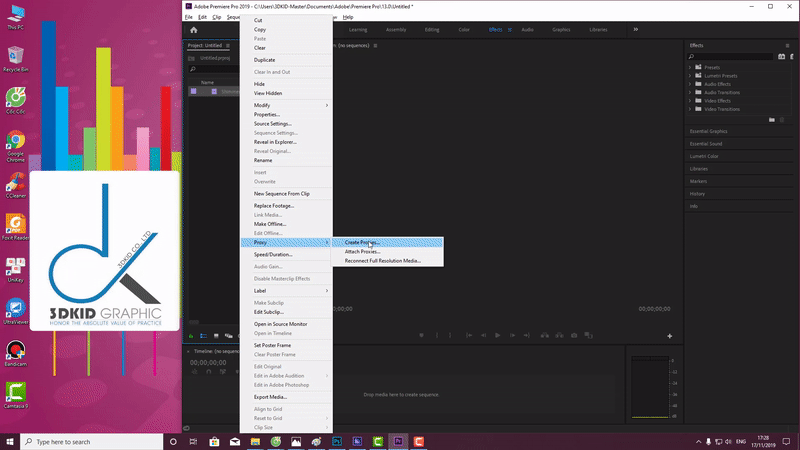Toggle list view in Project panel
Screen dimensions: 800x450
coord(202,335)
